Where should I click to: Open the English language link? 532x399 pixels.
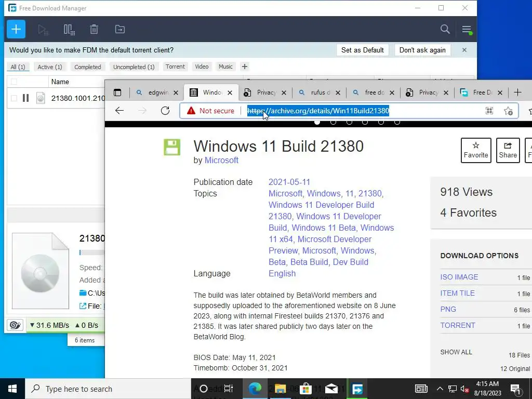click(282, 273)
